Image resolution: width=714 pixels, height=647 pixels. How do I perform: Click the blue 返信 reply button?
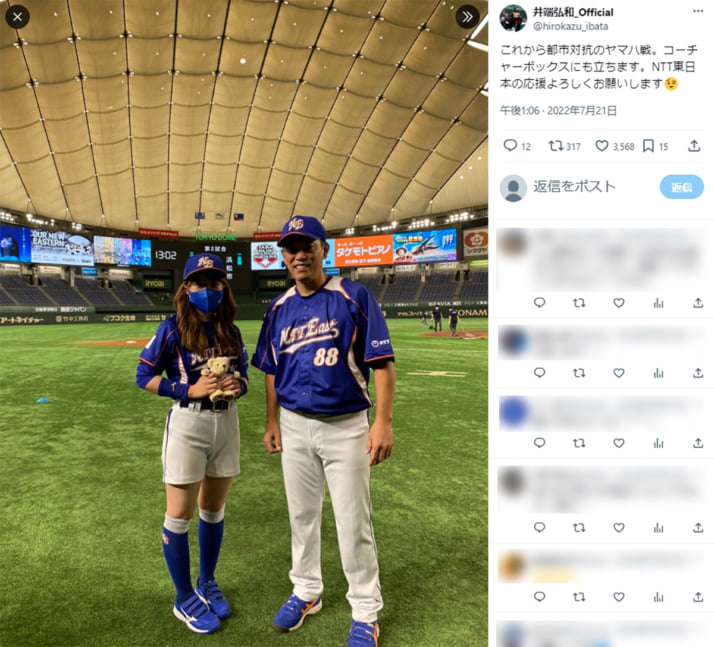[x=681, y=187]
